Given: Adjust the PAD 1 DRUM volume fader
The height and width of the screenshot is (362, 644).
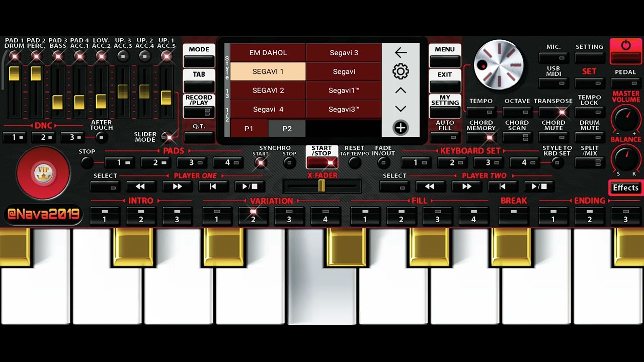Looking at the screenshot, I should click(14, 73).
